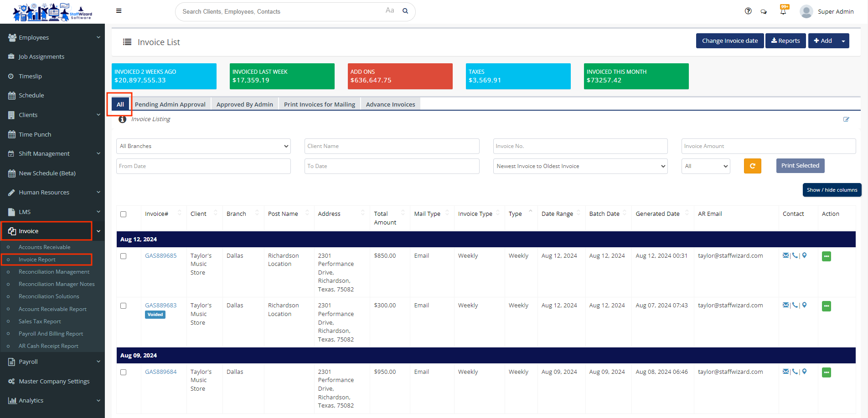The height and width of the screenshot is (418, 868).
Task: Click the hamburger menu icon to collapse sidebar
Action: [x=119, y=11]
